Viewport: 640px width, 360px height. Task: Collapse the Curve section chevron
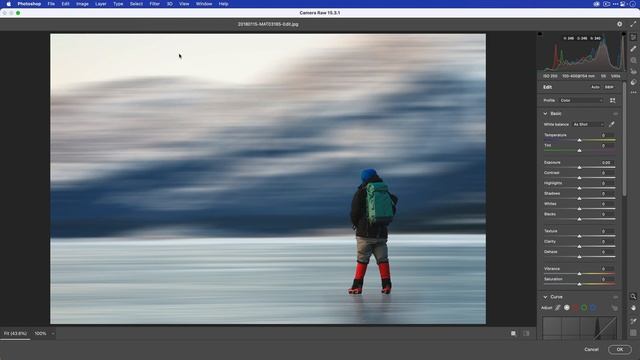point(545,297)
